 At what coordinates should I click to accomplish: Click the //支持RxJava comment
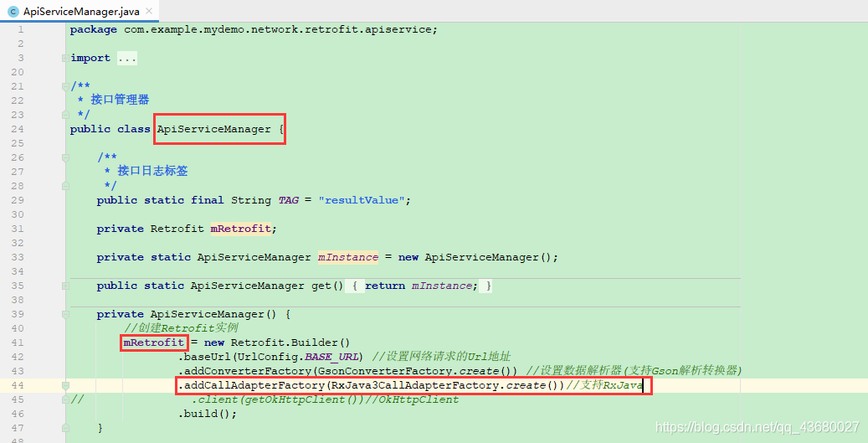point(604,385)
